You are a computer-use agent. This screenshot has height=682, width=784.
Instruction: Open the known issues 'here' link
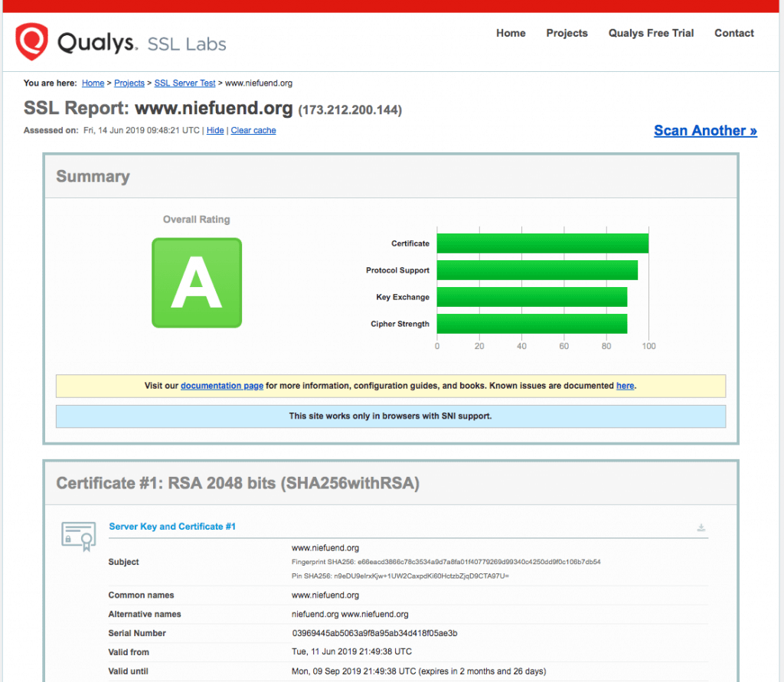pos(625,386)
